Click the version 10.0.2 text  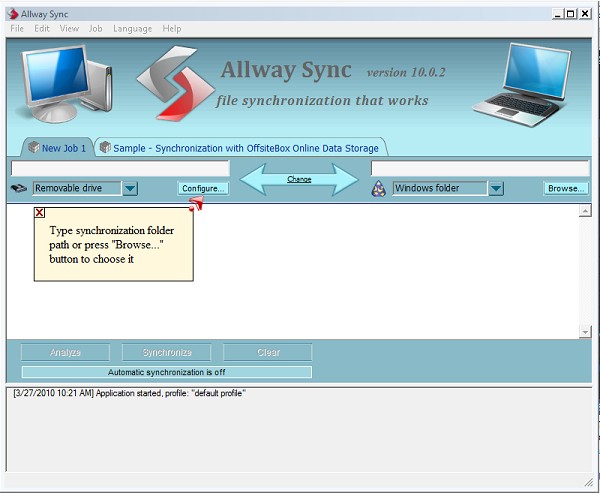406,72
